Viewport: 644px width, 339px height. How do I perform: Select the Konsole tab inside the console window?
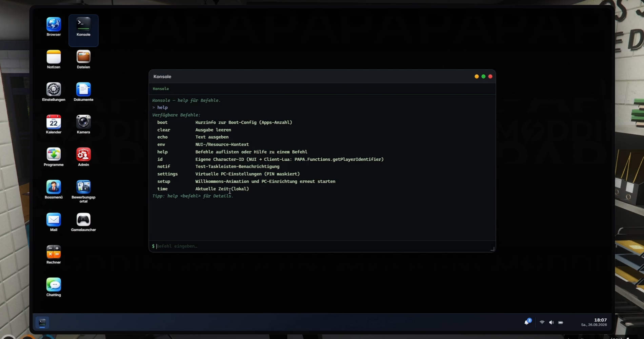pyautogui.click(x=161, y=89)
